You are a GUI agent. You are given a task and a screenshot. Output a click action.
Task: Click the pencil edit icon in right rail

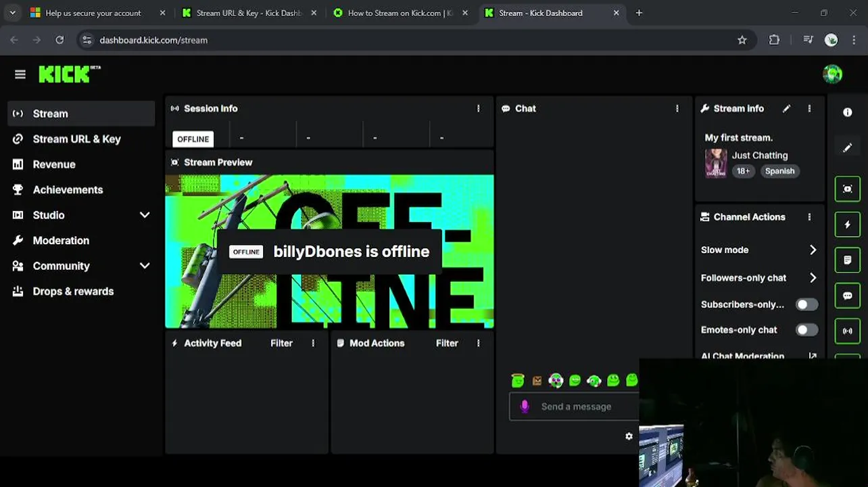(x=847, y=147)
